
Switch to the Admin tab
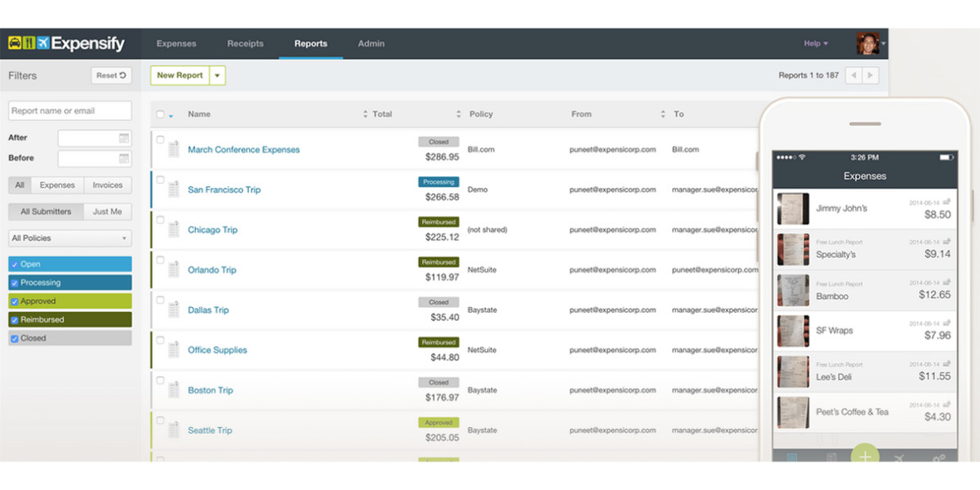click(371, 43)
